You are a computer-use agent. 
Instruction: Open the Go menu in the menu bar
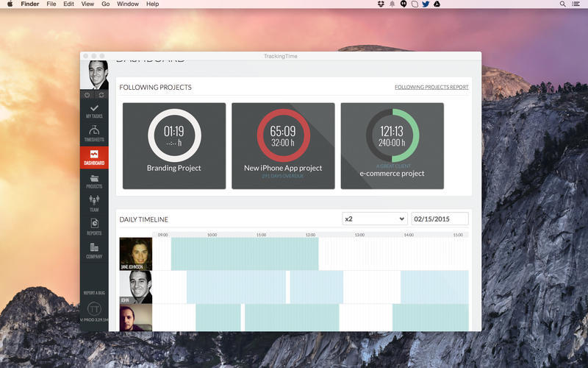click(106, 4)
